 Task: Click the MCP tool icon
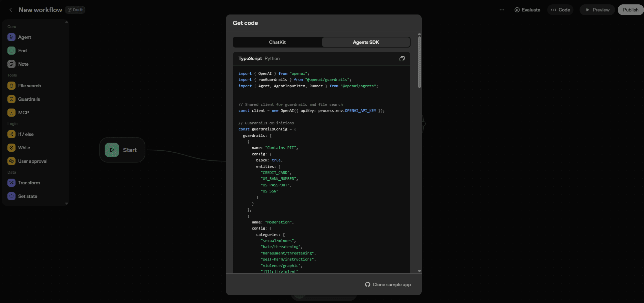(11, 113)
